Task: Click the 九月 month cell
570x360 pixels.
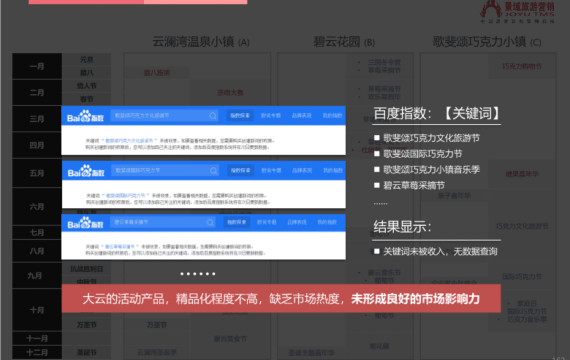Action: coord(37,275)
